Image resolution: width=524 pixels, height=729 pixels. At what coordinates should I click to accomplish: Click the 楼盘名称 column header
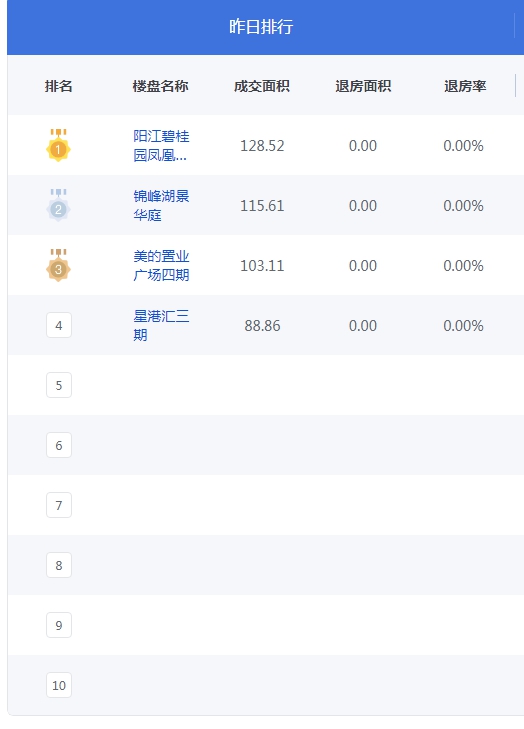[160, 86]
